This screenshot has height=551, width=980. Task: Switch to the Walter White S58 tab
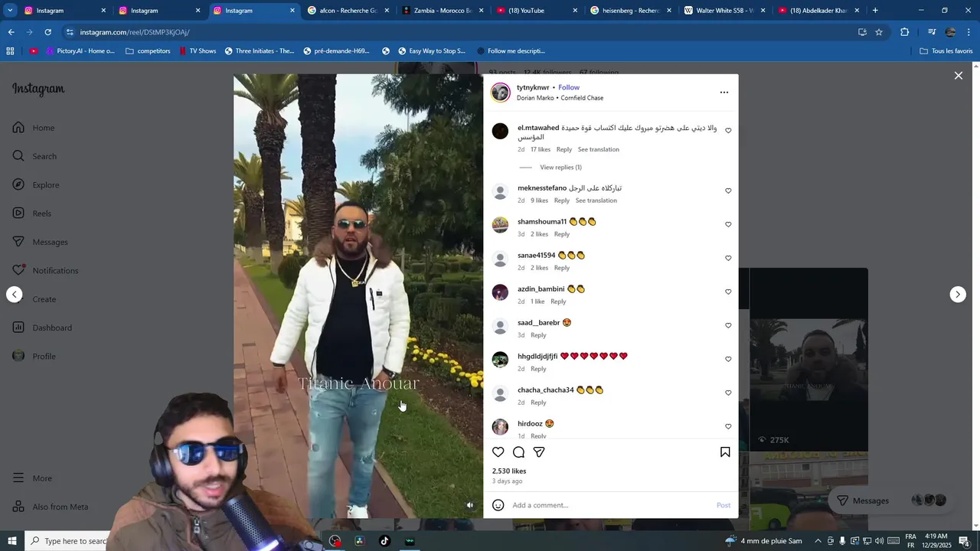[x=724, y=11]
